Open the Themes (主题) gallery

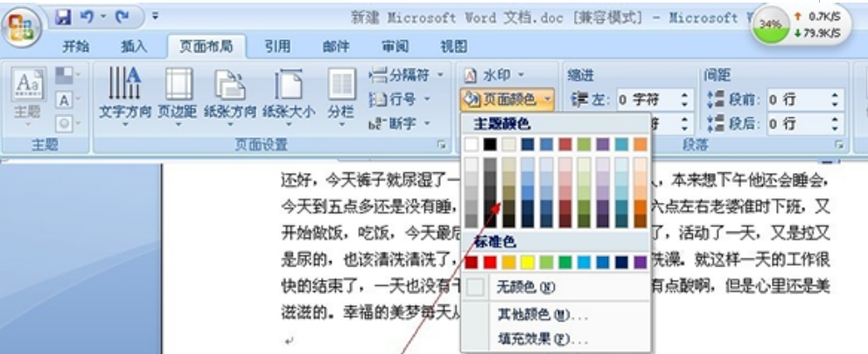27,96
